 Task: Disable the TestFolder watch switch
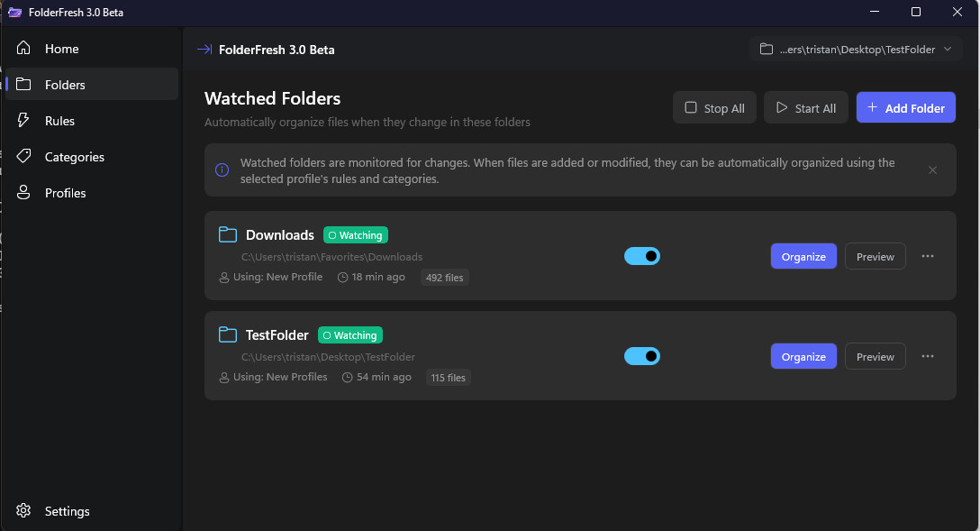pyautogui.click(x=642, y=356)
